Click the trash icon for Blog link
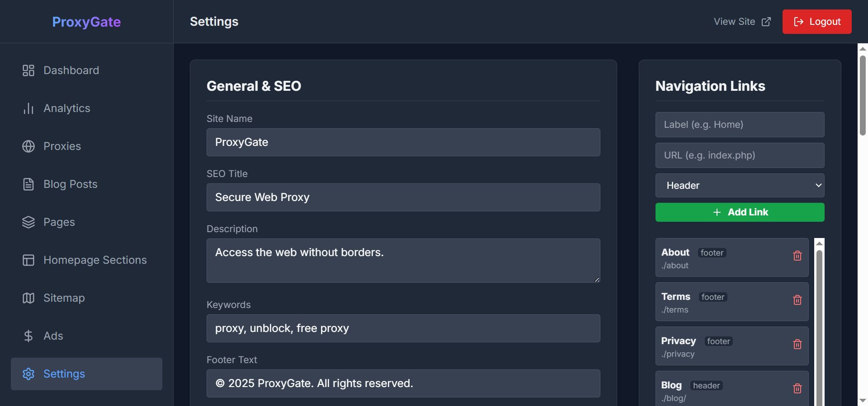The width and height of the screenshot is (868, 406). 797,388
